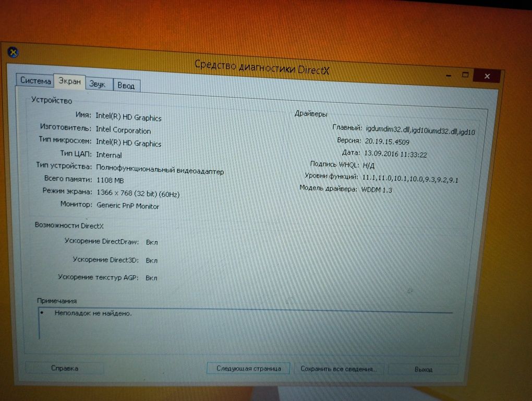Open the Звук tab
Screen dimensions: 532x401
click(98, 84)
